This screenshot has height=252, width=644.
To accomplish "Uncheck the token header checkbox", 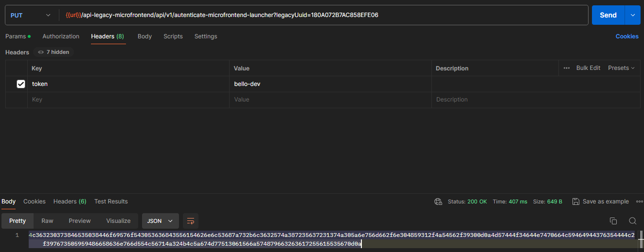I will [21, 84].
